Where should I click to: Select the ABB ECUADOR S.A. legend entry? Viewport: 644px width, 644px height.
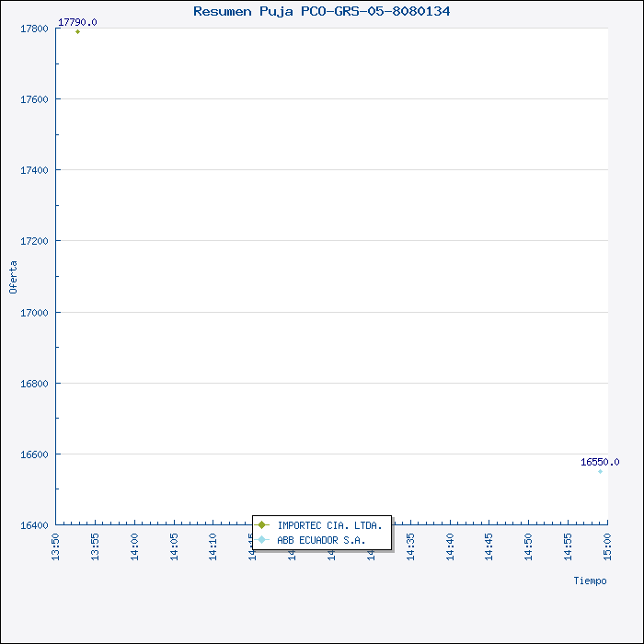(x=320, y=540)
